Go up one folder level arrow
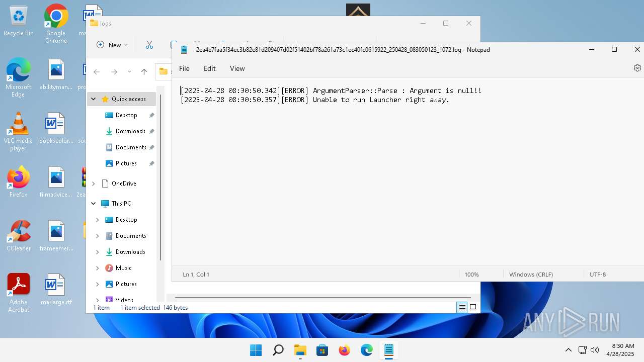Image resolution: width=644 pixels, height=362 pixels. point(144,72)
